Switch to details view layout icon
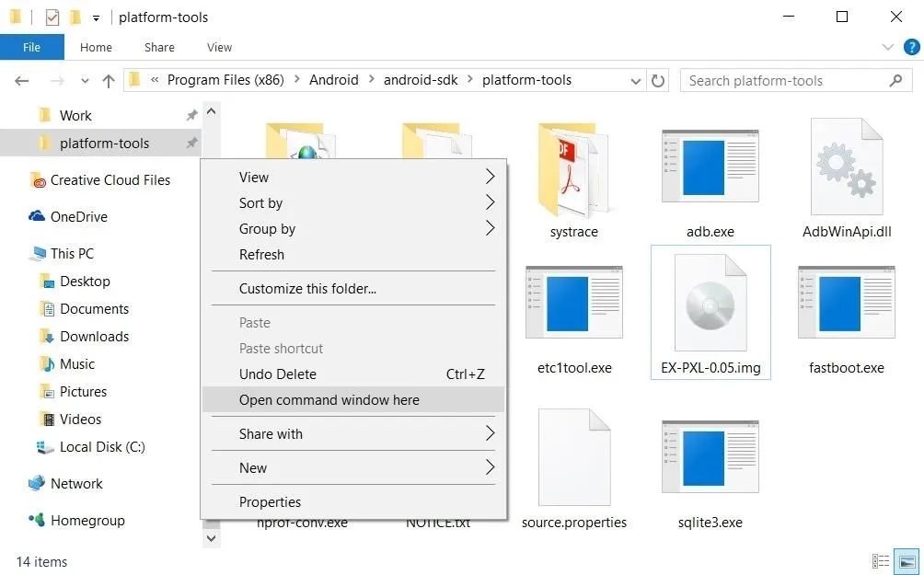 881,561
